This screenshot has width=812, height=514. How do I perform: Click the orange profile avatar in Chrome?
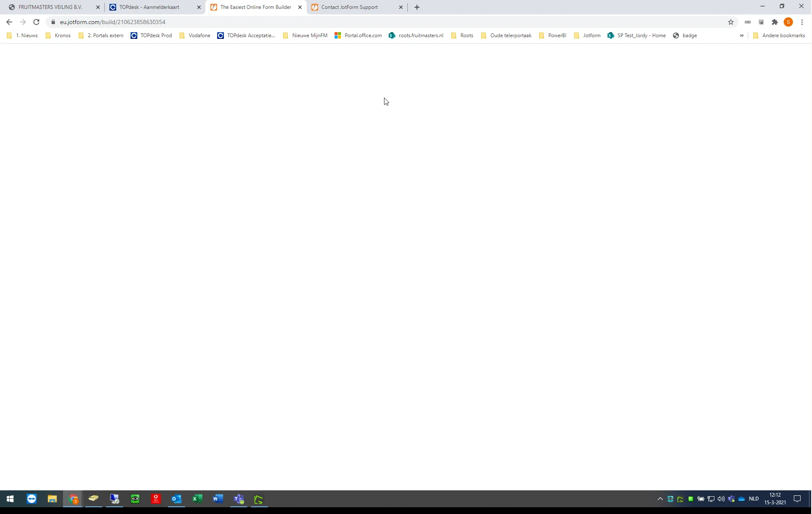pos(788,22)
